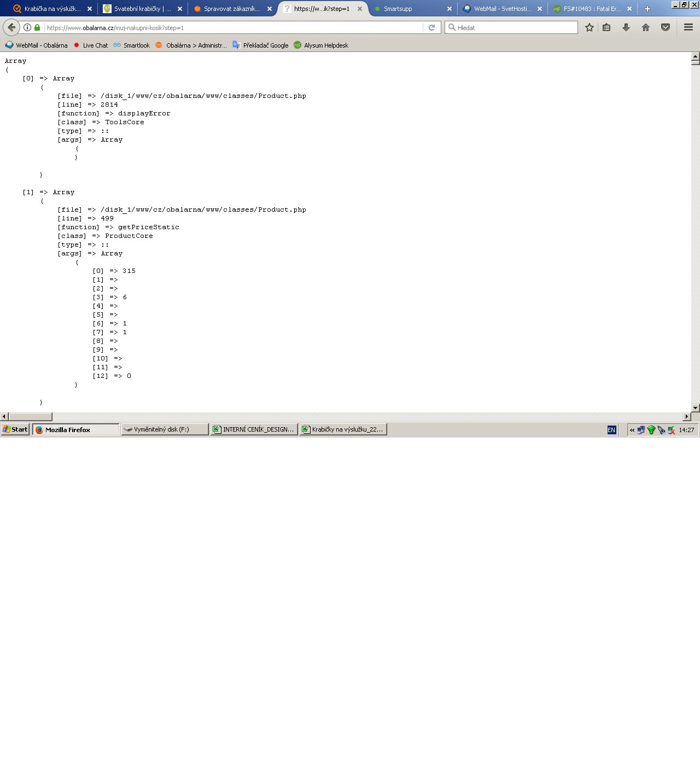Click the EN language indicator
The image size is (700, 757).
pos(611,430)
